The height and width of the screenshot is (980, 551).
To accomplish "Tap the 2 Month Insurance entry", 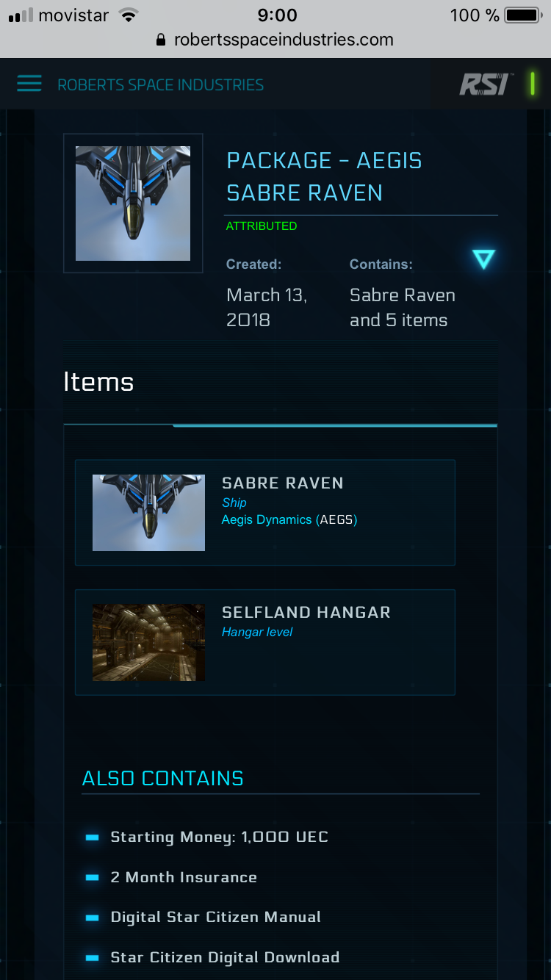I will (x=184, y=877).
